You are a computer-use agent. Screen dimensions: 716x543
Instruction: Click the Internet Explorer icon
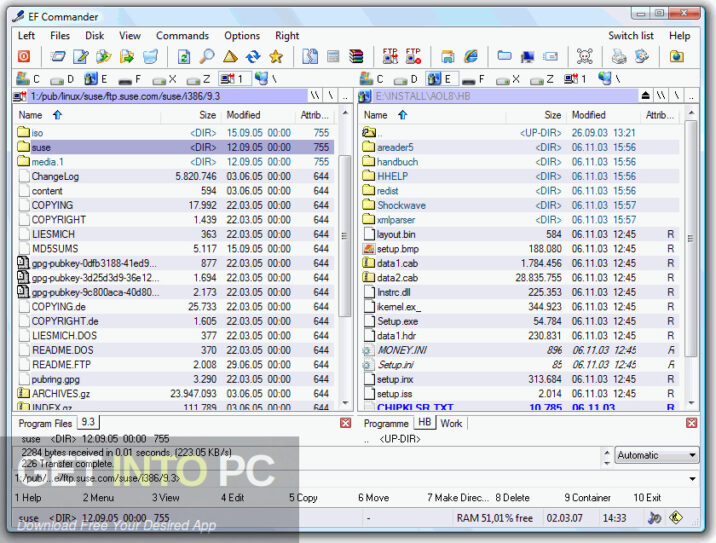pos(471,56)
